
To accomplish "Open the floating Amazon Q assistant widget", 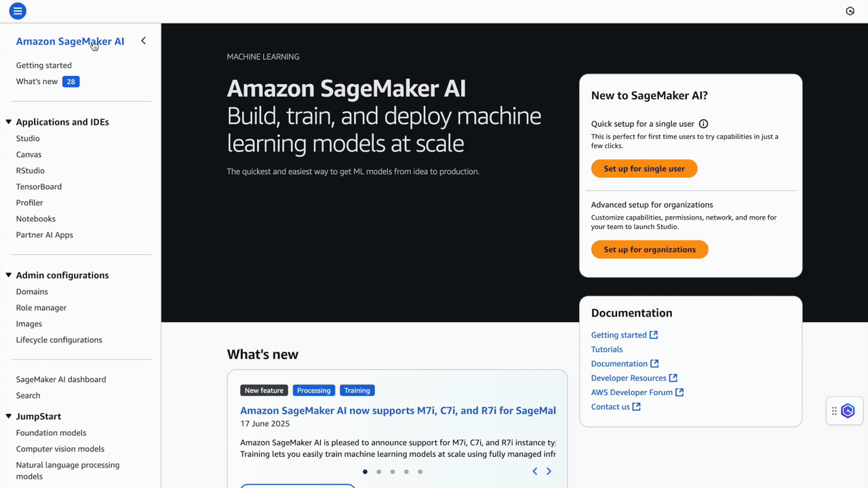I will coord(849,411).
